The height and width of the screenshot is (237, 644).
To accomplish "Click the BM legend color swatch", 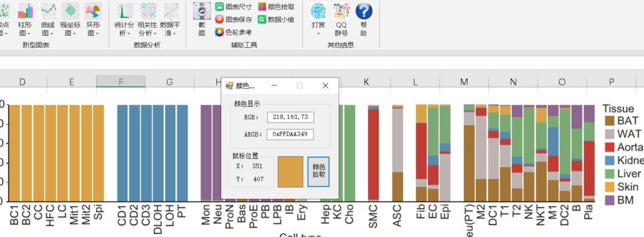I will point(609,200).
